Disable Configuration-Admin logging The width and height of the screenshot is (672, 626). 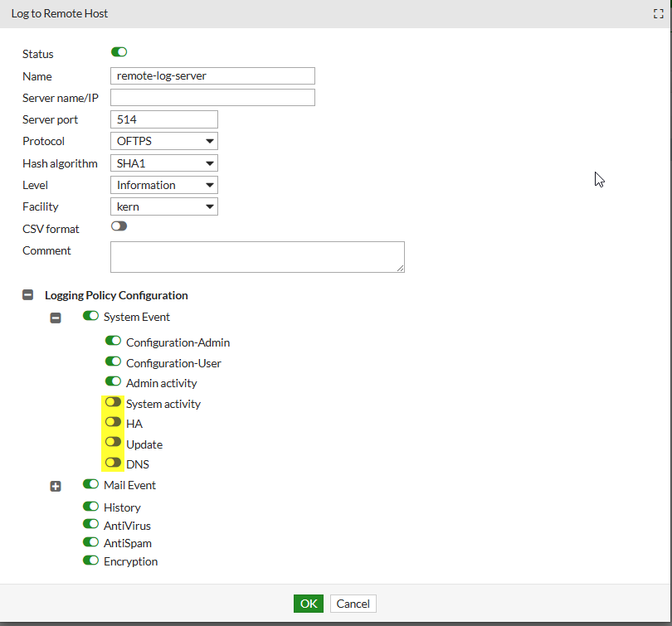pyautogui.click(x=113, y=340)
